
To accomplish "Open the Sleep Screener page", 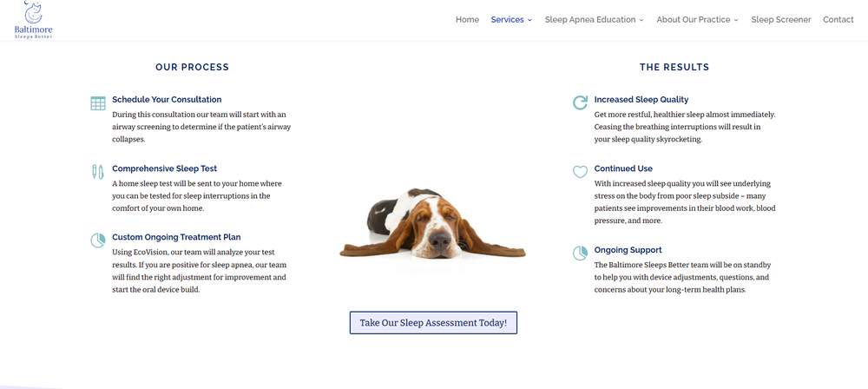I will [781, 19].
